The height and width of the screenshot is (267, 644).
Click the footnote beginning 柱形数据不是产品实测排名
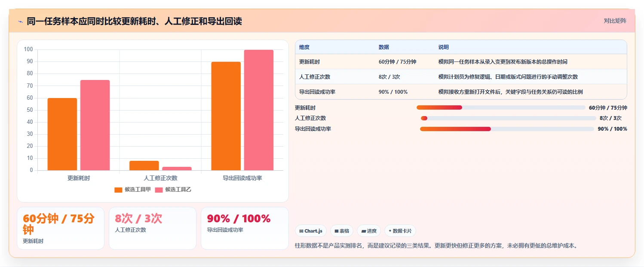click(436, 246)
